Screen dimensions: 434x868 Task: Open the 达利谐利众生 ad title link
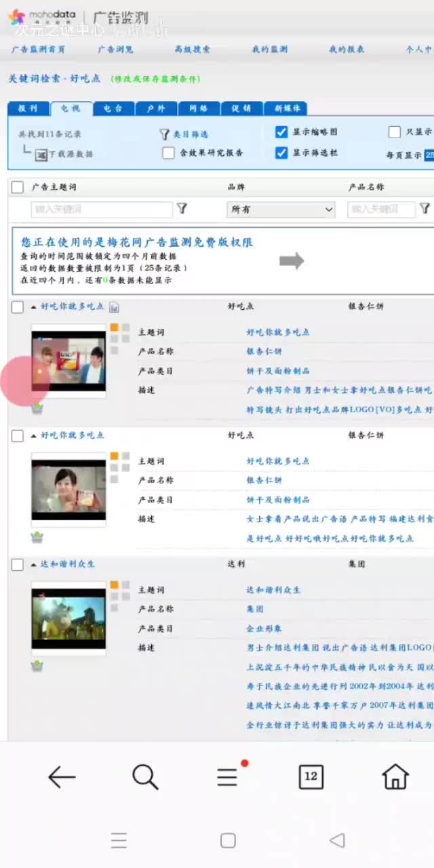click(x=68, y=564)
